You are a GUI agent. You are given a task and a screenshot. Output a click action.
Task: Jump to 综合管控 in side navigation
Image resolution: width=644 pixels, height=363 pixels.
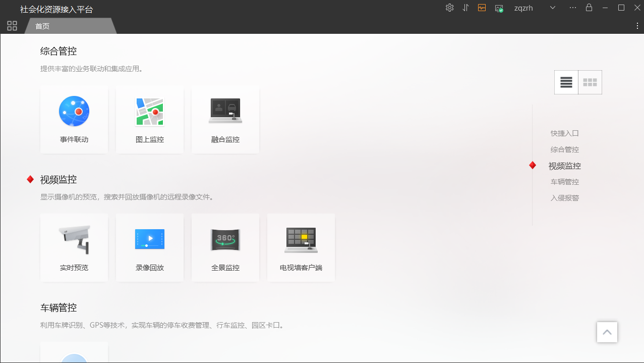[x=565, y=149]
